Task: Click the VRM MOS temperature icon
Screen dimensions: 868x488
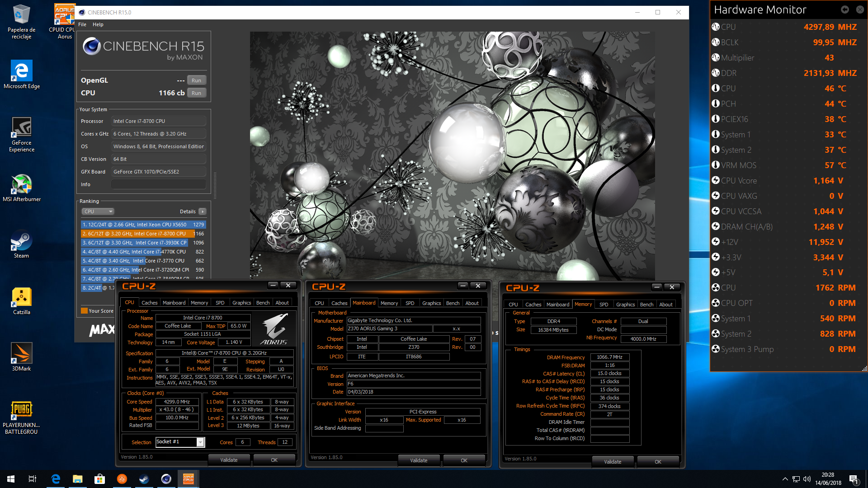Action: coord(716,165)
